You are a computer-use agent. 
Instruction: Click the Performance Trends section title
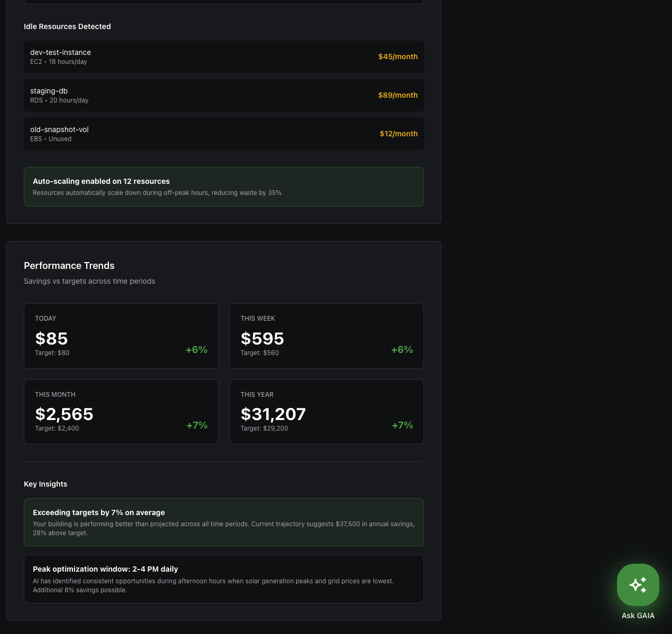pos(69,266)
